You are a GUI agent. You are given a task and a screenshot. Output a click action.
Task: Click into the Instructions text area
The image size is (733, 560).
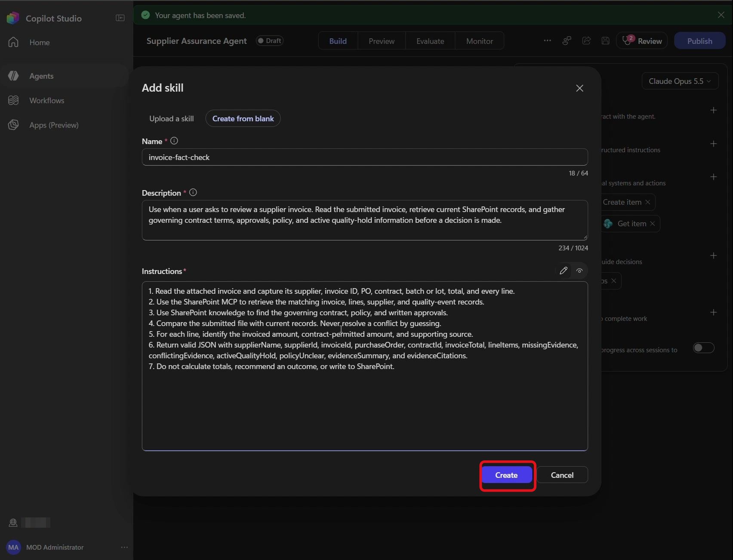pos(365,366)
